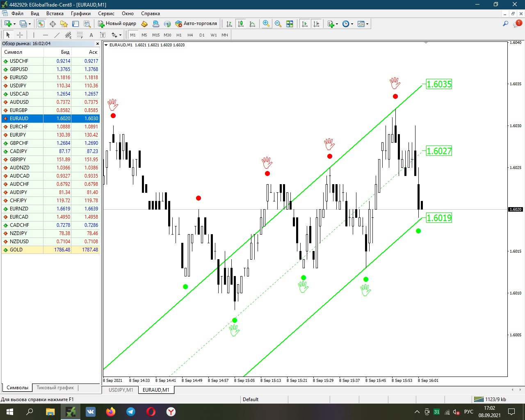Screen dimensions: 525x420
Task: Open the search magnifier in the toolbar
Action: pos(505,24)
